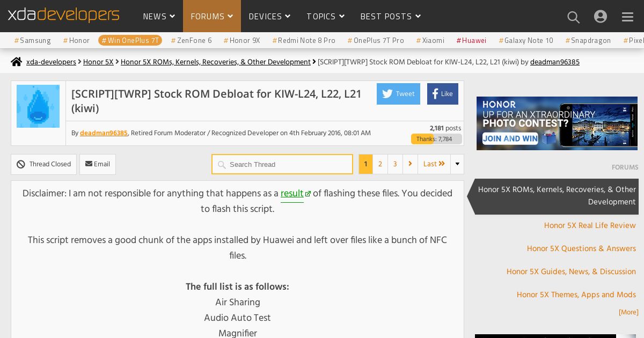Screen dimensions: 644x338
Task: Open Honor 5X Real Life Review
Action: (590, 225)
